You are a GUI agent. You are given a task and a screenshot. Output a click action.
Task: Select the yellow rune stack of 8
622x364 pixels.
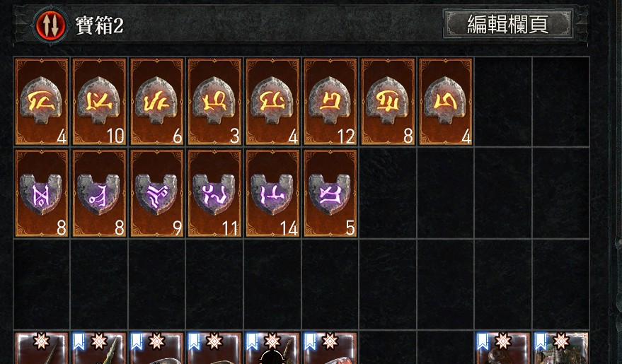click(x=388, y=101)
